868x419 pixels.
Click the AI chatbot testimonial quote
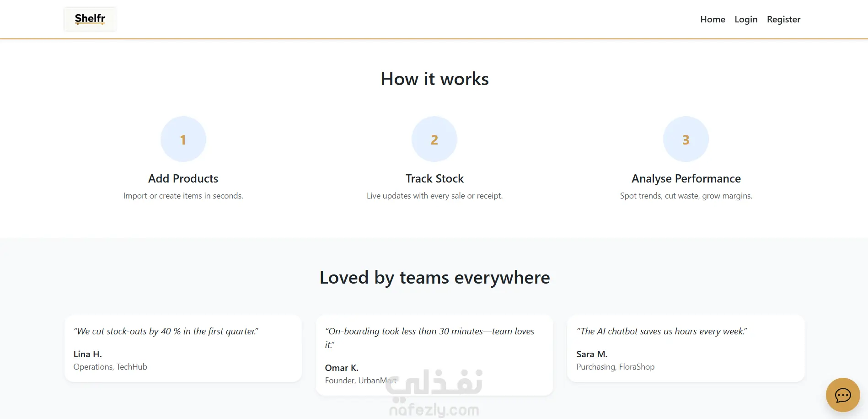click(x=662, y=331)
